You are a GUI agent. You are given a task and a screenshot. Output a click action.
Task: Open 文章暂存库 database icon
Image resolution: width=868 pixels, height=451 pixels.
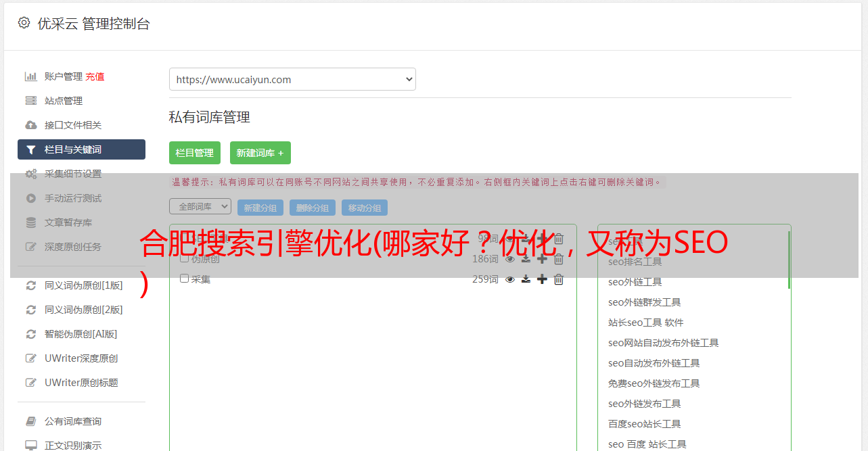pos(31,222)
